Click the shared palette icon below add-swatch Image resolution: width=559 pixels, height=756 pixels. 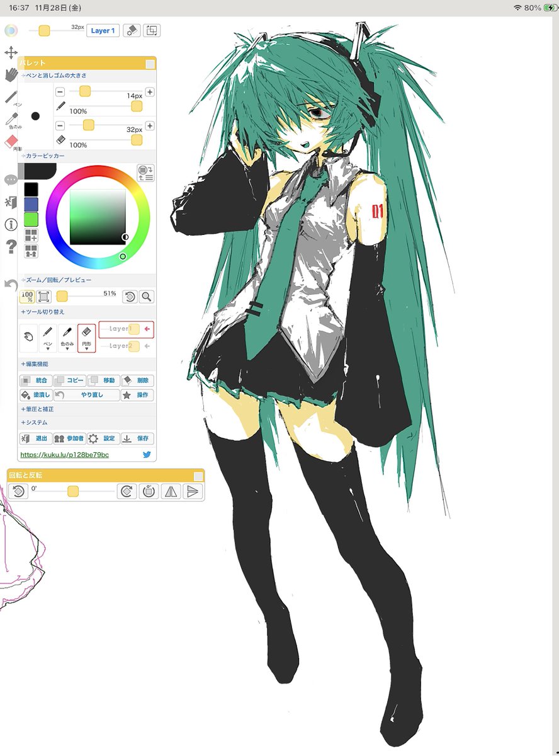[31, 251]
